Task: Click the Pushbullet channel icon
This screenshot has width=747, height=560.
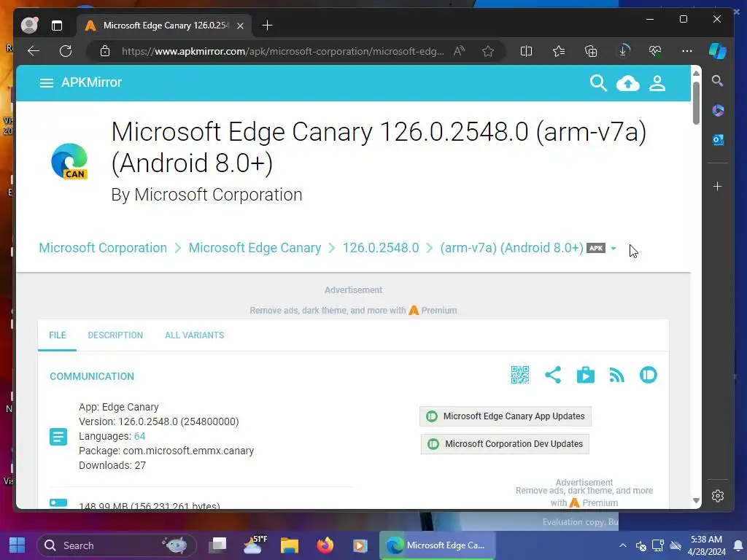Action: [x=649, y=375]
